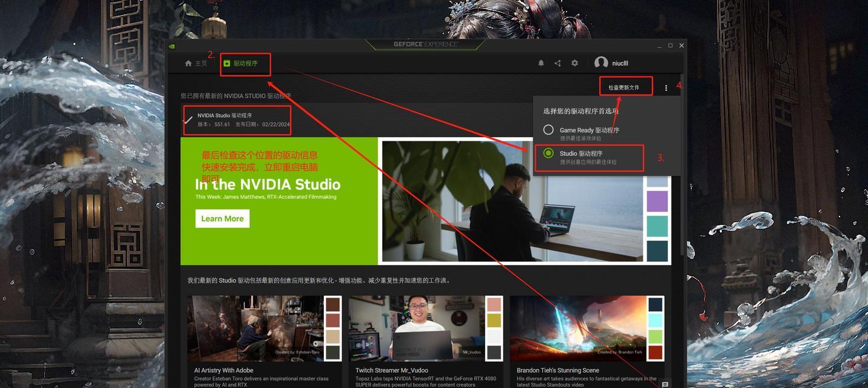Pick the olive yellow swatch on the Mr_Vudoo card

coord(494,320)
